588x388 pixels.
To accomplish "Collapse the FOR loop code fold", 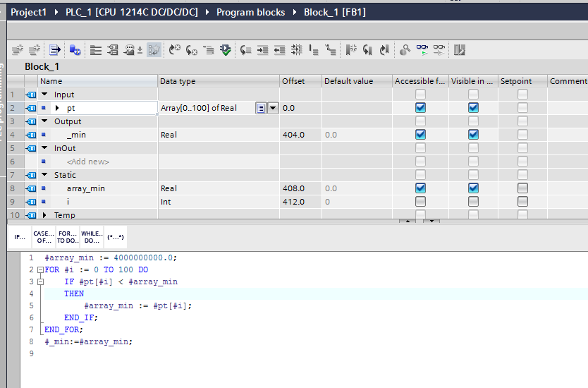I will (x=40, y=269).
